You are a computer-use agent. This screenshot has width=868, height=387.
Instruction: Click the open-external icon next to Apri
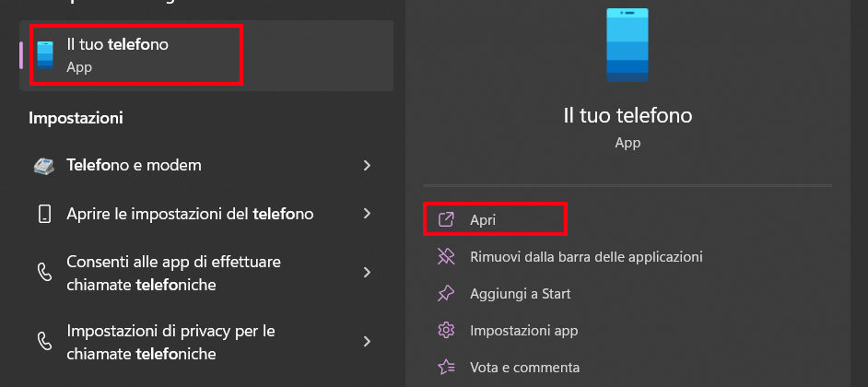pyautogui.click(x=446, y=220)
